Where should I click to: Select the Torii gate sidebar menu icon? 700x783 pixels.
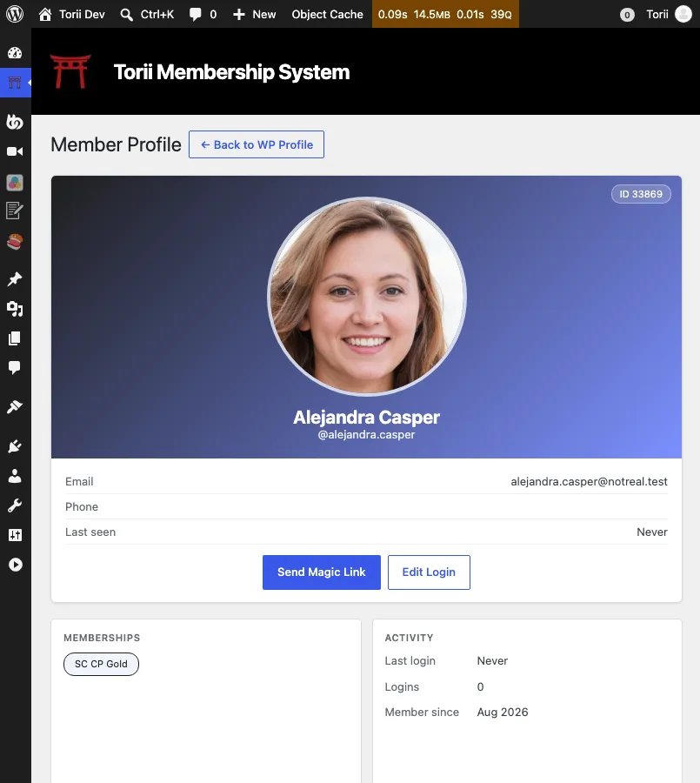[x=15, y=83]
